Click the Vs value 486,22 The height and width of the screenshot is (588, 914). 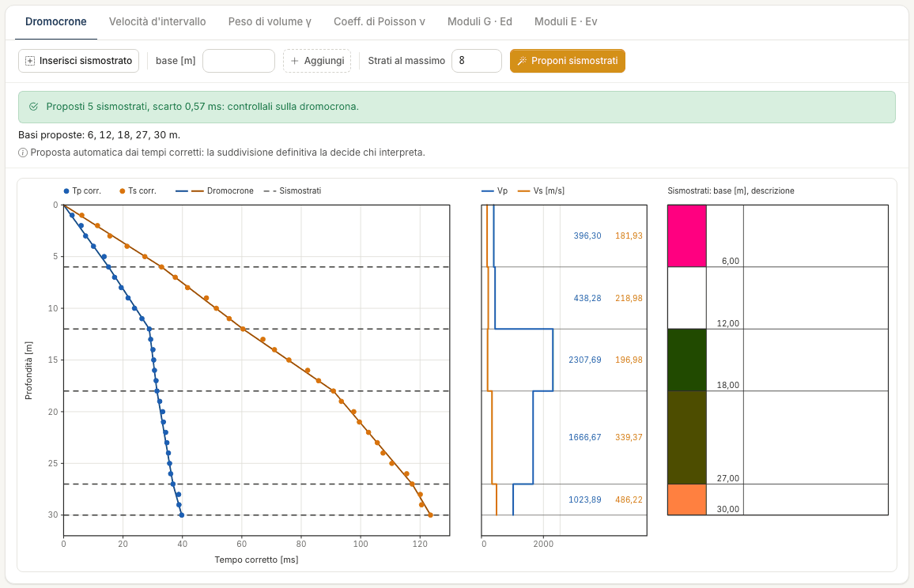629,500
